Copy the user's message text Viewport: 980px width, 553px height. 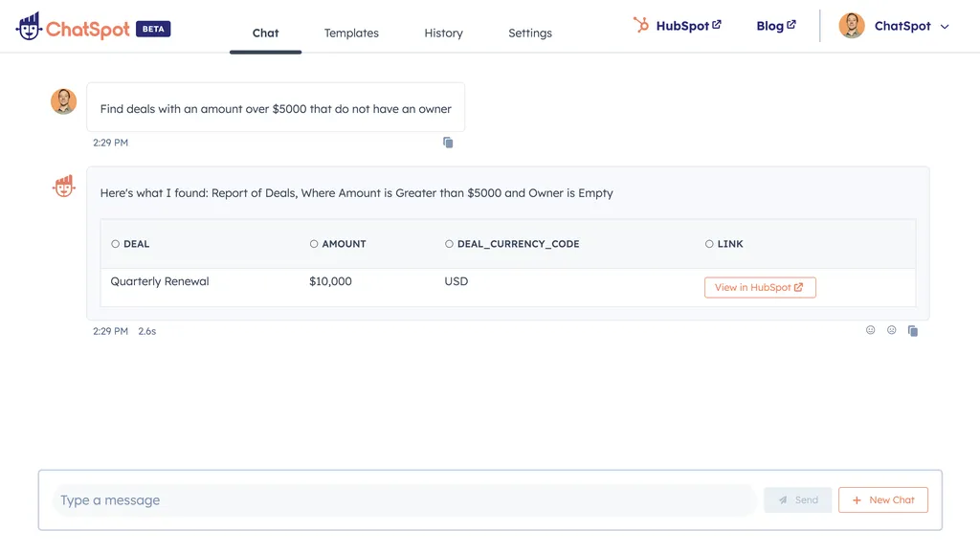448,143
